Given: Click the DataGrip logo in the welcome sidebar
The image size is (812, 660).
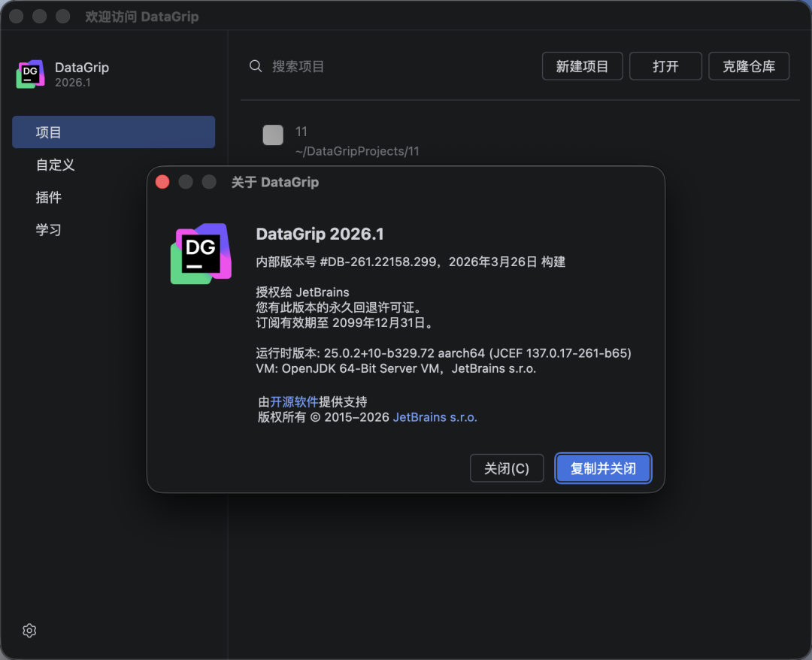Looking at the screenshot, I should (x=31, y=74).
